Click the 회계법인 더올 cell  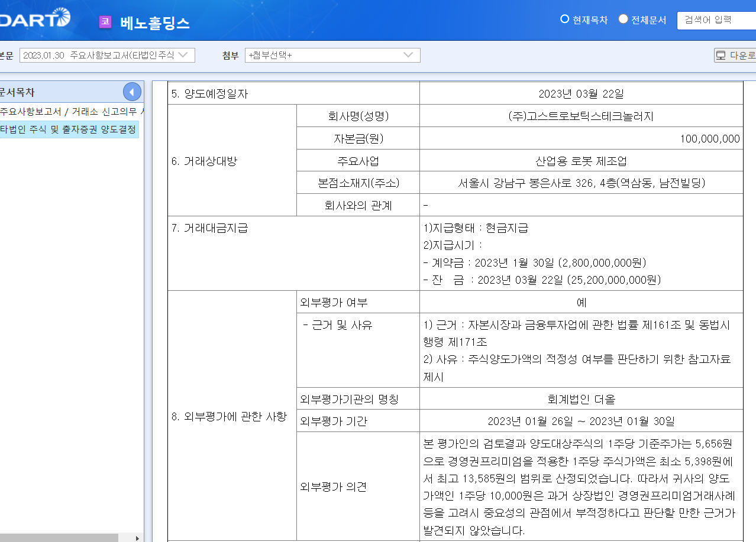581,399
